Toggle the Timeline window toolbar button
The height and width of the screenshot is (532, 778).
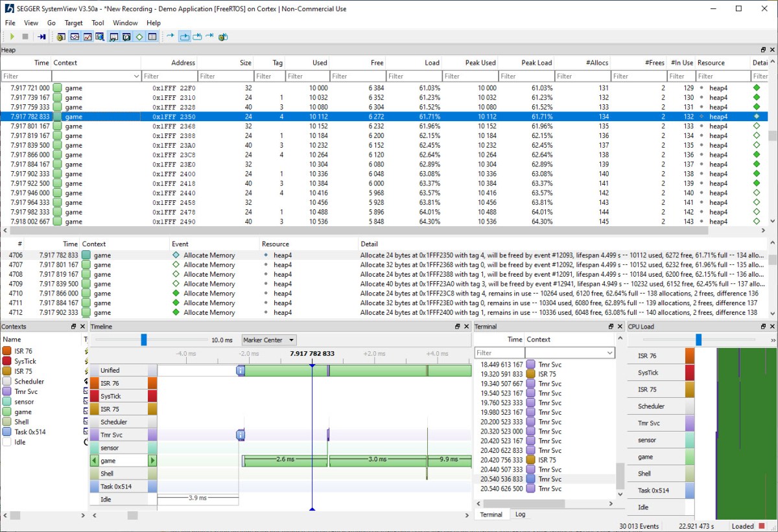[x=74, y=37]
